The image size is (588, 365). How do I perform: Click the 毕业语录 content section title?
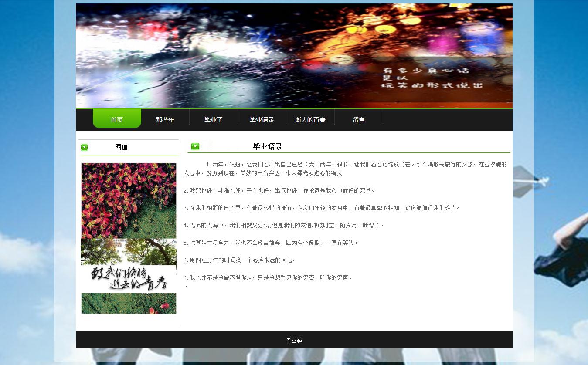point(268,146)
